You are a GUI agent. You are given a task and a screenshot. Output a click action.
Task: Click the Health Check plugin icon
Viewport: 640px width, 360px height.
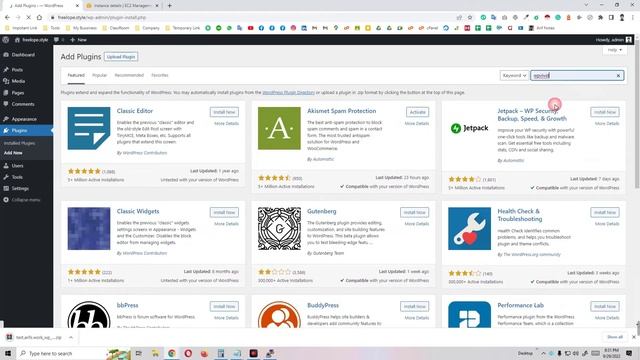click(469, 229)
